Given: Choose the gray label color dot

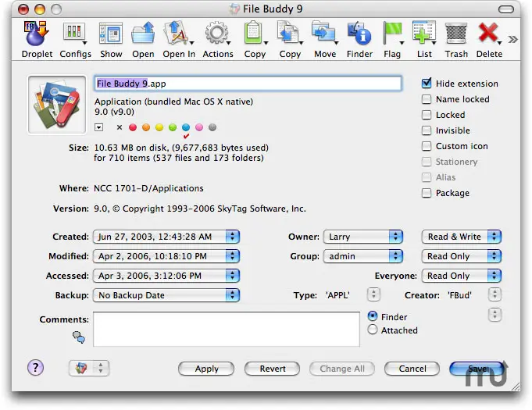Looking at the screenshot, I should point(212,127).
